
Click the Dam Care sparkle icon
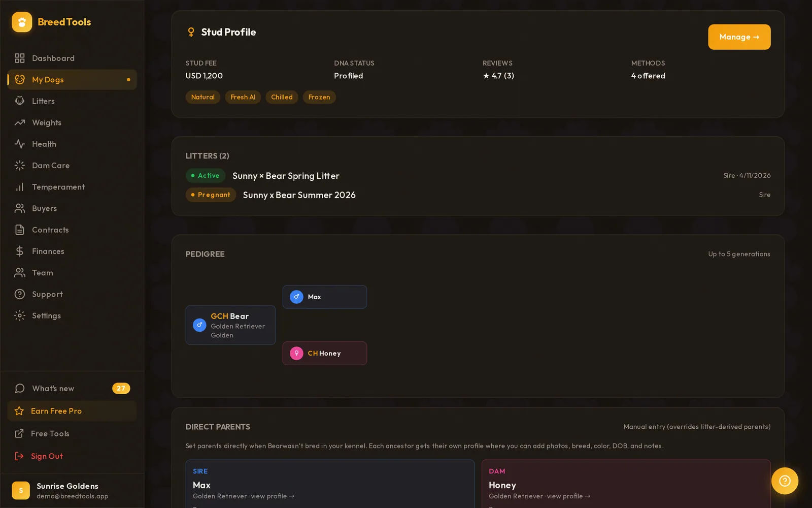click(20, 165)
